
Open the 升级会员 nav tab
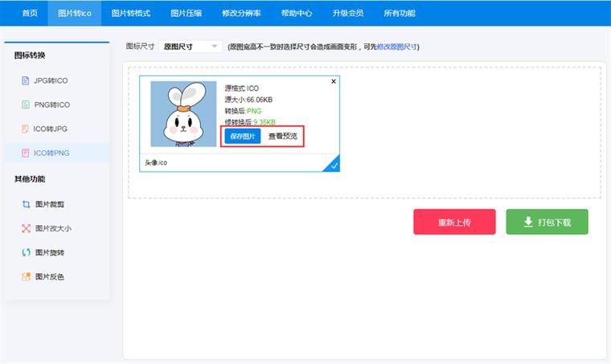pyautogui.click(x=347, y=13)
